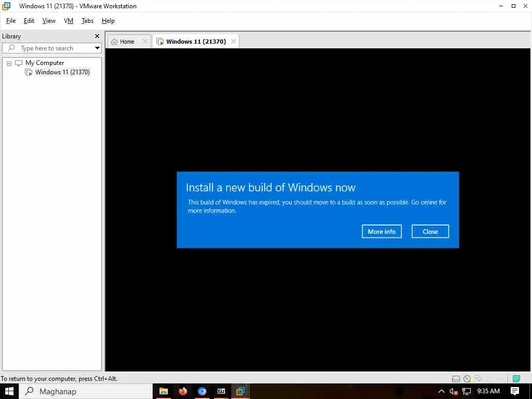Image resolution: width=532 pixels, height=399 pixels.
Task: Click the Close button in the expiry dialog
Action: [430, 231]
